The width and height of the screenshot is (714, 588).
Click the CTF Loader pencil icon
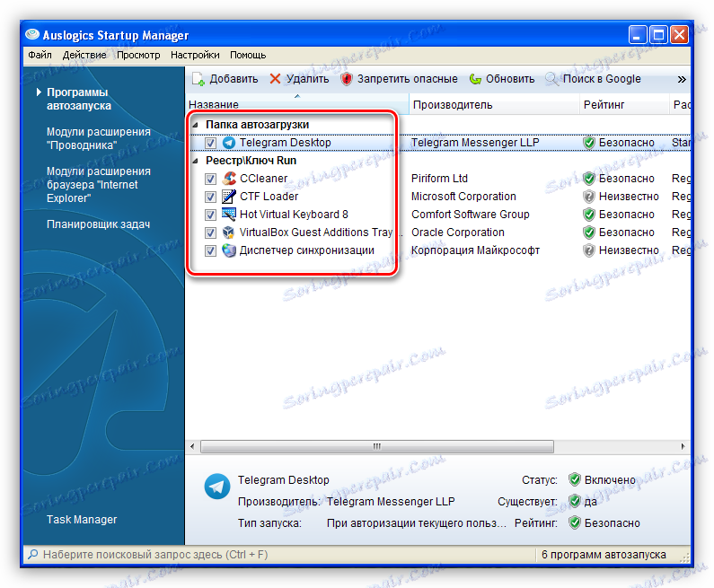coord(229,197)
